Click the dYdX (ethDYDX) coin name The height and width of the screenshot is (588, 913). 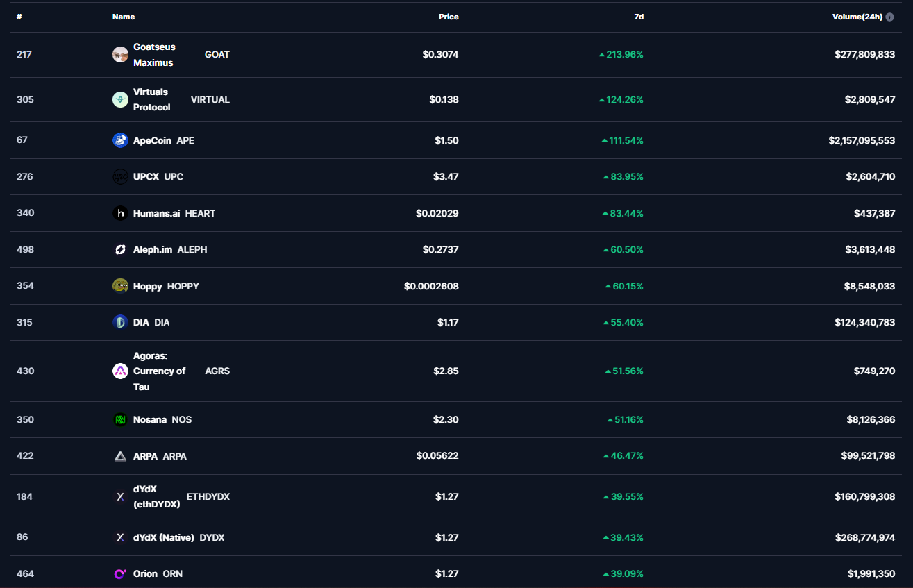156,496
